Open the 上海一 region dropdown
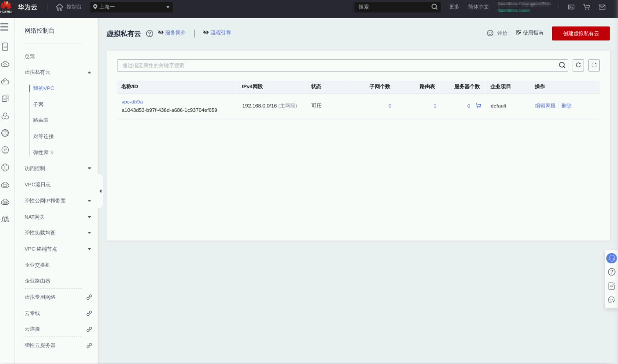618x364 pixels. (131, 7)
